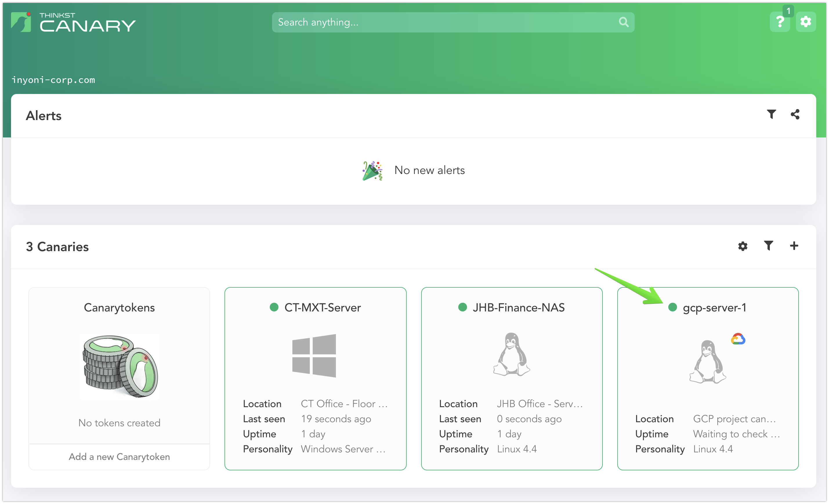The image size is (829, 504).
Task: Click the 'No new alerts' message
Action: pos(429,170)
